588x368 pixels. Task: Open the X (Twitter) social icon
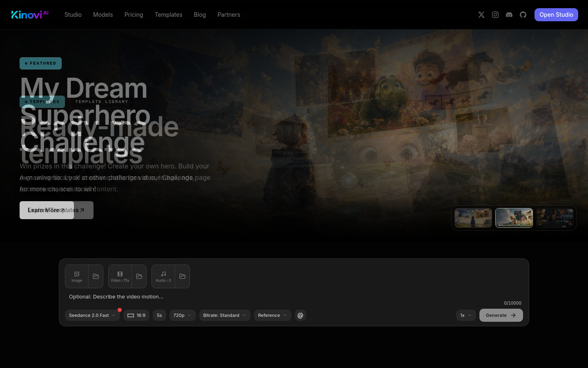pyautogui.click(x=481, y=15)
